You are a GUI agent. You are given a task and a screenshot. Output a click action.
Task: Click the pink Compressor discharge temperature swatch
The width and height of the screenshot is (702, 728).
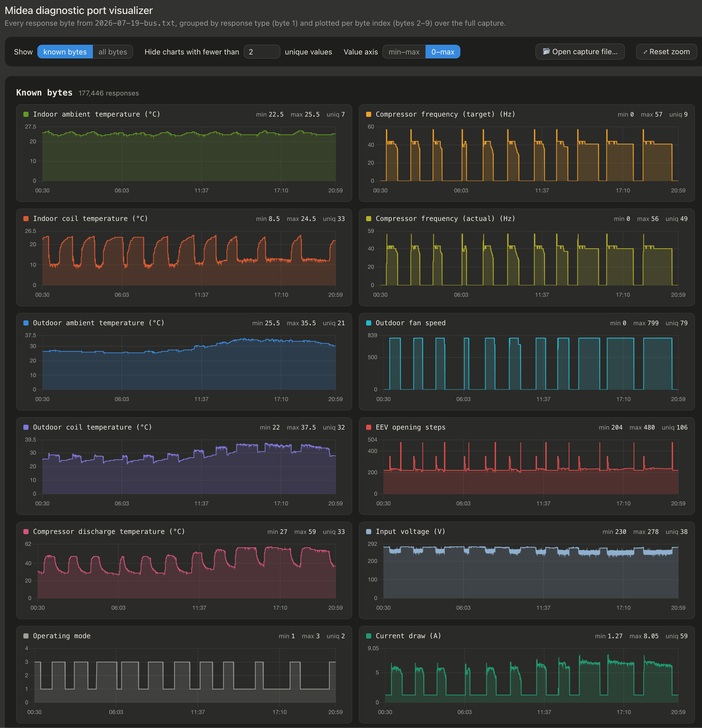pos(26,532)
